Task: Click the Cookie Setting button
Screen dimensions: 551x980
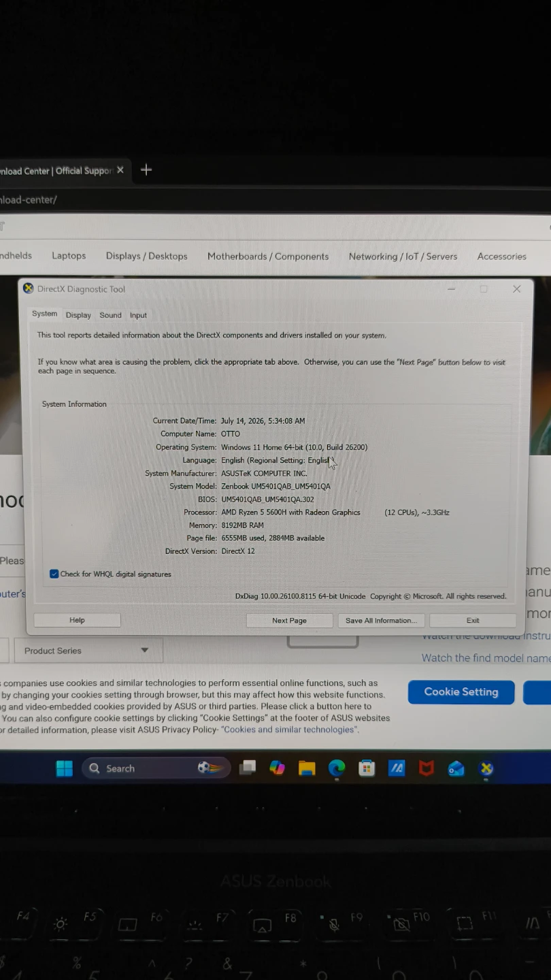Action: click(461, 692)
